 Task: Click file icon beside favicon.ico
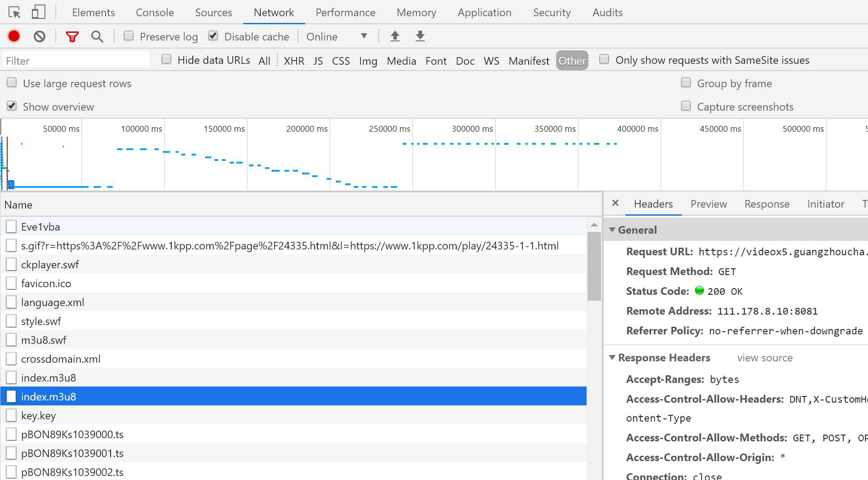(11, 283)
